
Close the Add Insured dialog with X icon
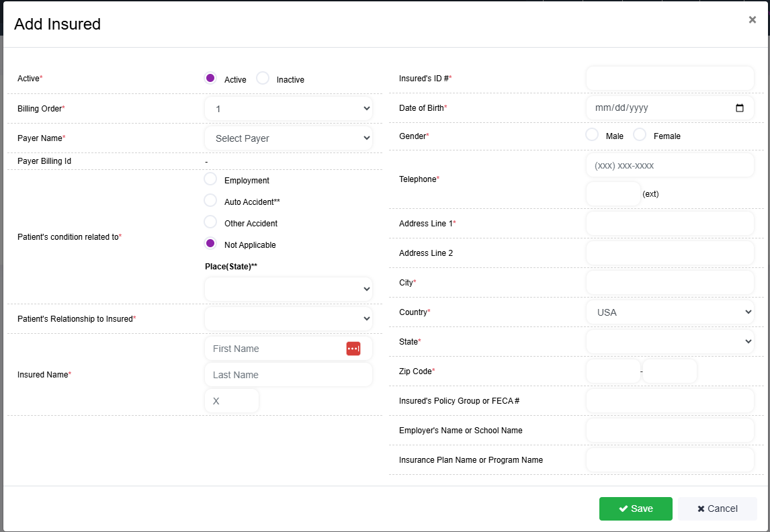tap(752, 19)
